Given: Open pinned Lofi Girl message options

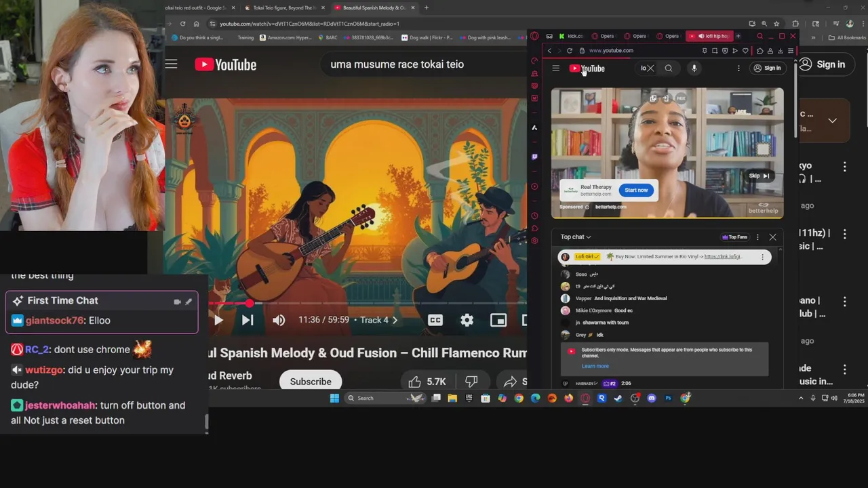Looking at the screenshot, I should (762, 257).
